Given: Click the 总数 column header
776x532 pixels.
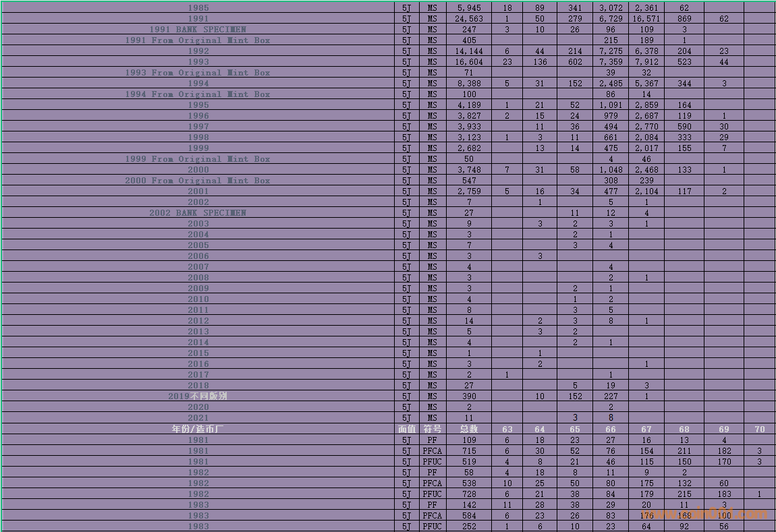Looking at the screenshot, I should [x=469, y=429].
